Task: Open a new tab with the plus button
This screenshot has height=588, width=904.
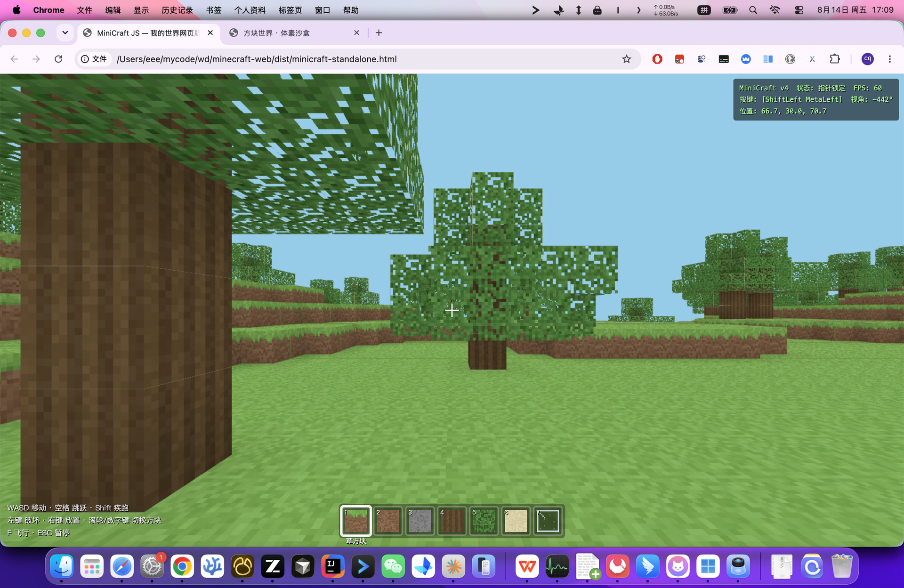Action: 379,32
